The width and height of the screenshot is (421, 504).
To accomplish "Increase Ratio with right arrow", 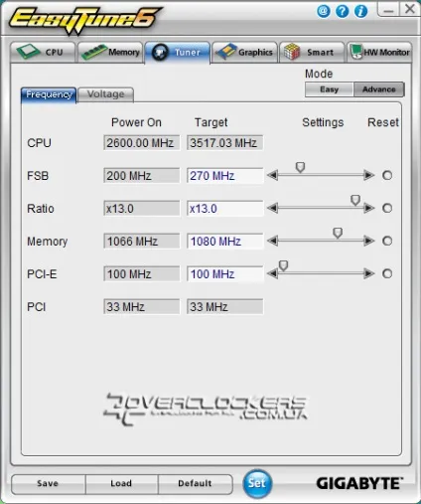I will [x=369, y=208].
